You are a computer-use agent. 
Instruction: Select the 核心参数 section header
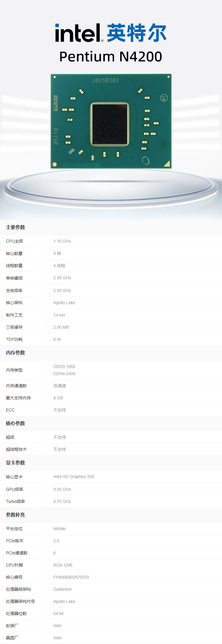click(15, 423)
